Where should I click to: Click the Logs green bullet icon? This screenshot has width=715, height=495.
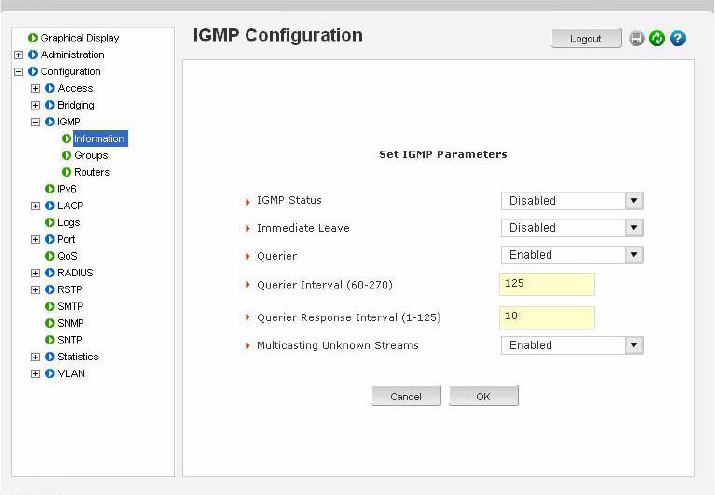[x=50, y=222]
